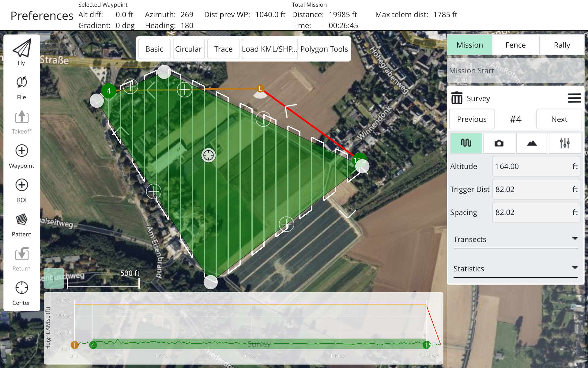The image size is (588, 368).
Task: Click the bottom polygon vertex handle
Action: tap(211, 282)
